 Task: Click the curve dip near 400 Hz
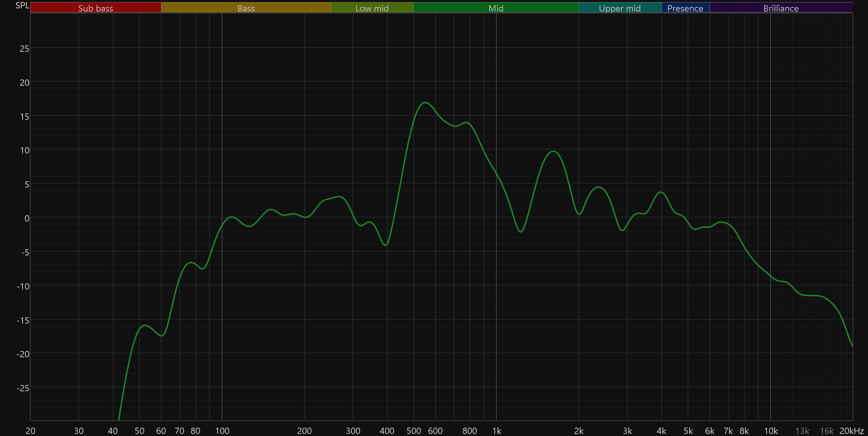pos(385,245)
